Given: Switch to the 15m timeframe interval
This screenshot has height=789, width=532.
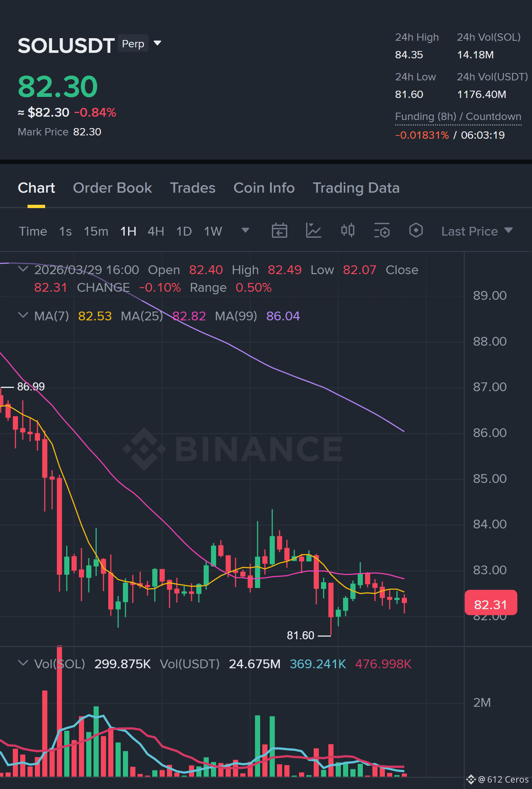Looking at the screenshot, I should coord(96,231).
